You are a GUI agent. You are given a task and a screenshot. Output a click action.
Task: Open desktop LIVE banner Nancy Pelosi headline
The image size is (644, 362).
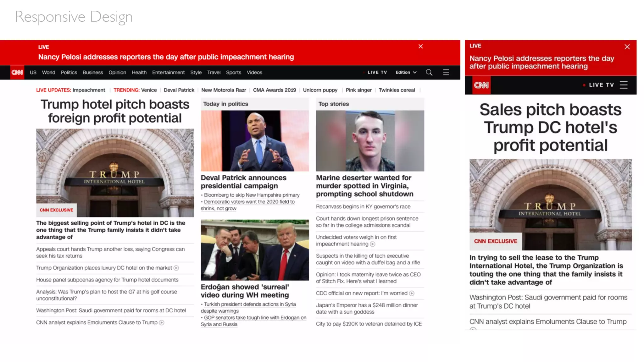[x=166, y=57]
